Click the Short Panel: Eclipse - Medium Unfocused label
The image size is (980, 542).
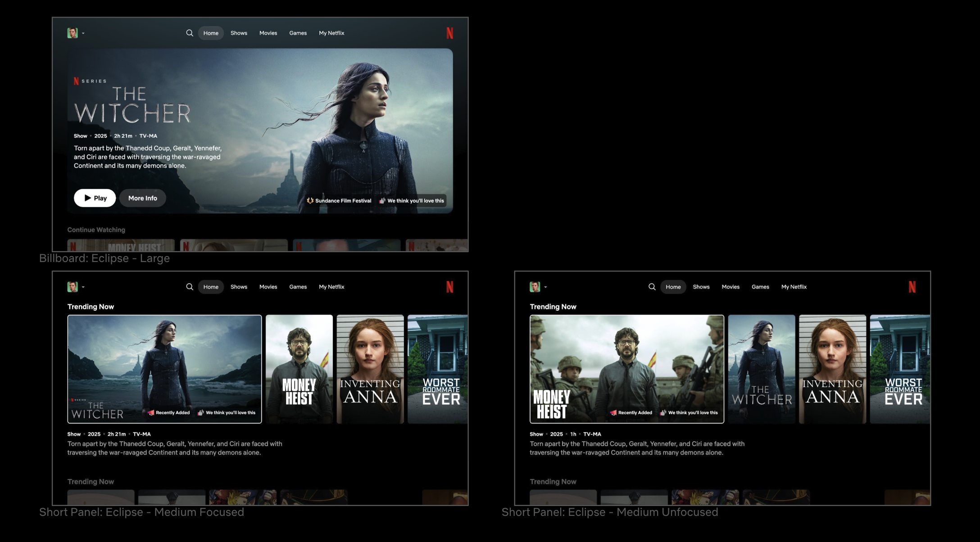coord(610,512)
